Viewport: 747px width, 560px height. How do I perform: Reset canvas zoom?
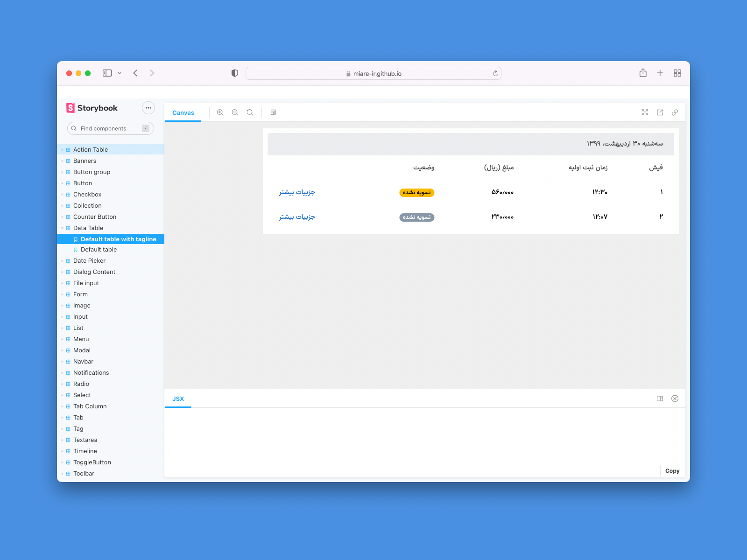click(250, 112)
